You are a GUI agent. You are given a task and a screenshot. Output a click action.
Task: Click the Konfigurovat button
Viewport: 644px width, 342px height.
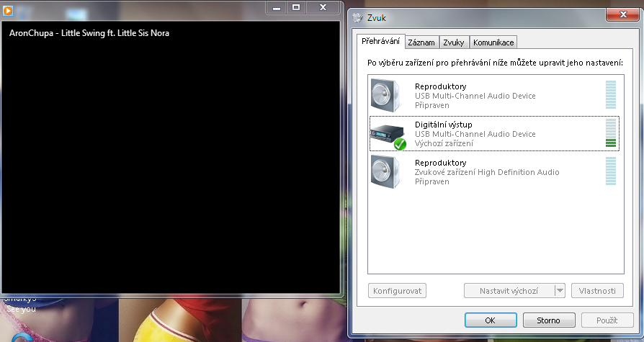click(397, 291)
